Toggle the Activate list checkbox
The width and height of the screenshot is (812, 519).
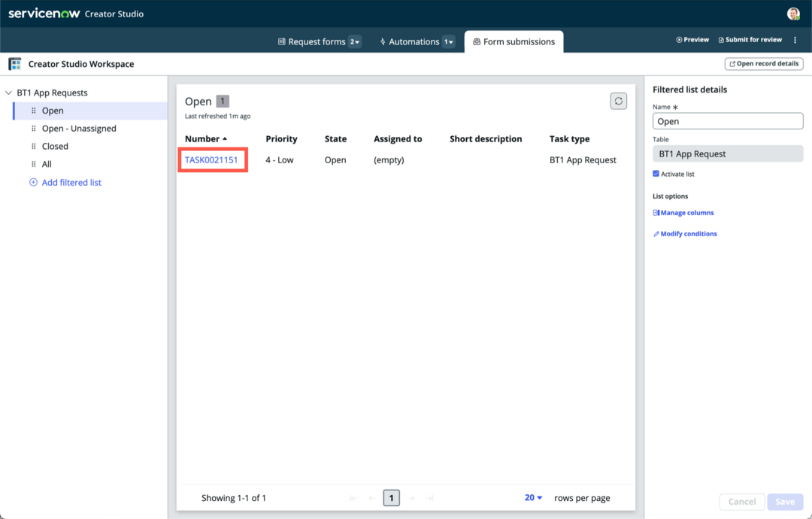[656, 174]
